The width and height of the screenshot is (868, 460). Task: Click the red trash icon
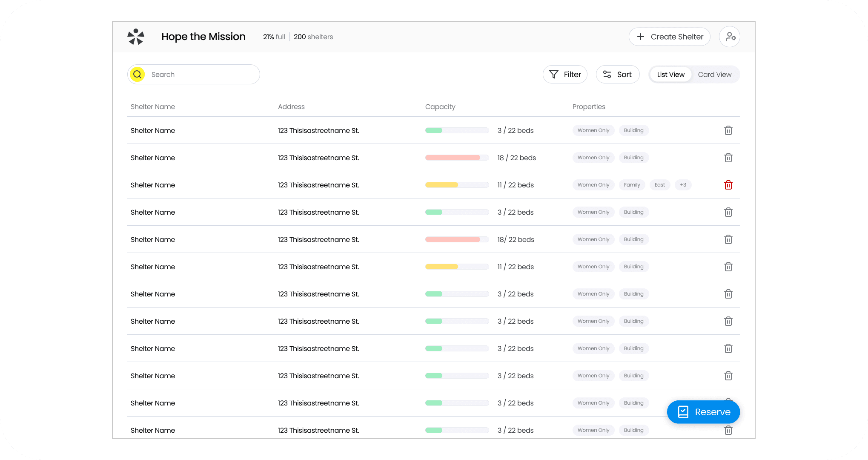click(728, 185)
